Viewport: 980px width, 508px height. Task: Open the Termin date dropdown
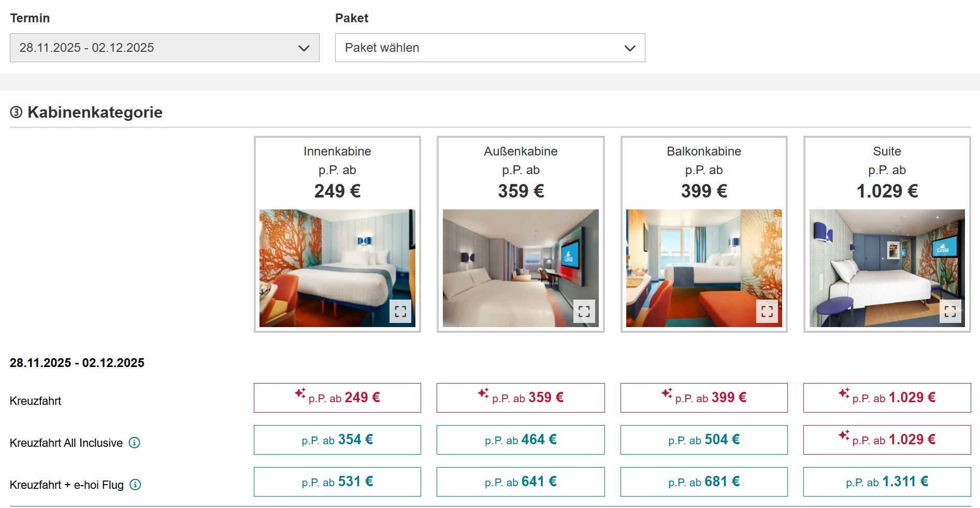pos(165,48)
